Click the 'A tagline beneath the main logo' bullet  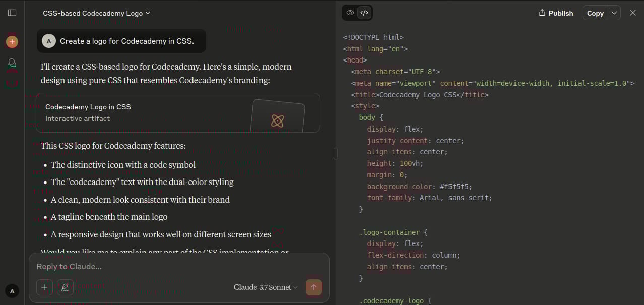coord(109,217)
